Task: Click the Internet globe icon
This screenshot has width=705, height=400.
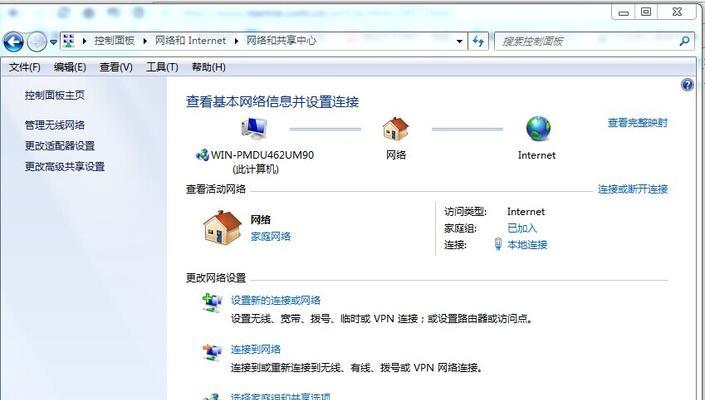Action: click(538, 129)
